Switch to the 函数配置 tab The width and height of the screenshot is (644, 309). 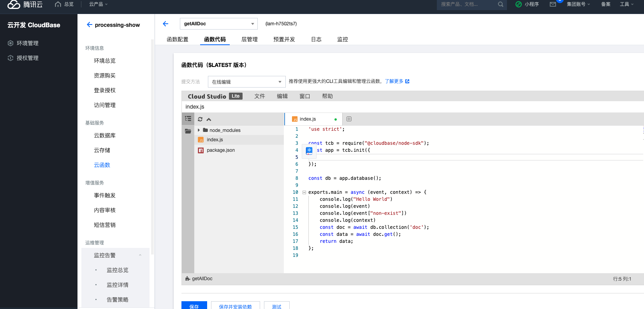[x=178, y=39]
